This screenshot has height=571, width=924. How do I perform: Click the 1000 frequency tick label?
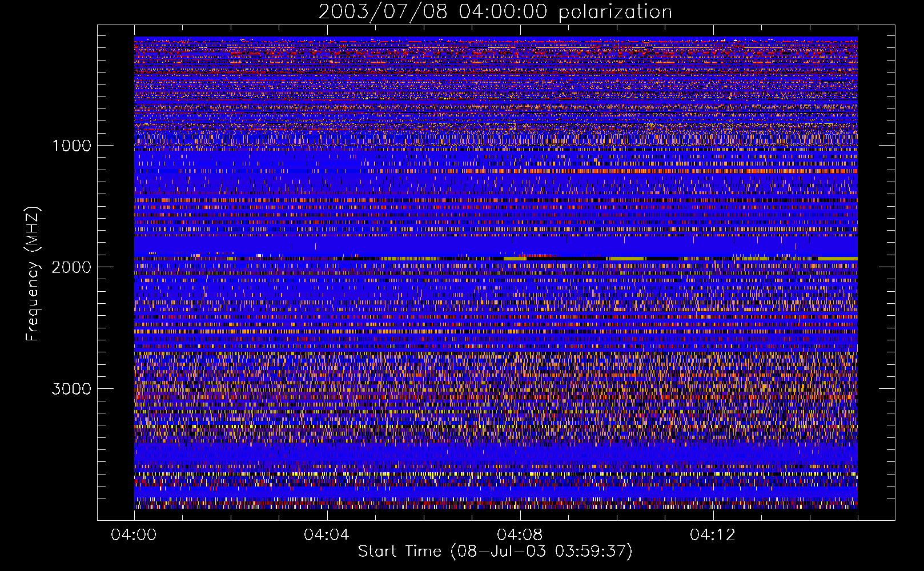point(71,146)
